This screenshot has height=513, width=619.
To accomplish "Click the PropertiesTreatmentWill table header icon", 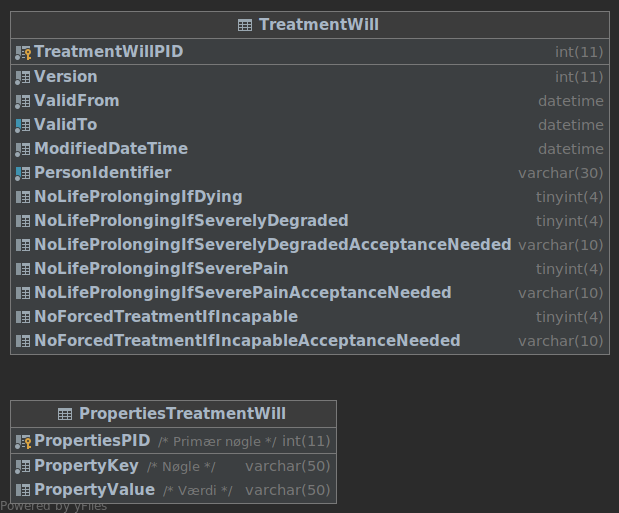I will (65, 414).
